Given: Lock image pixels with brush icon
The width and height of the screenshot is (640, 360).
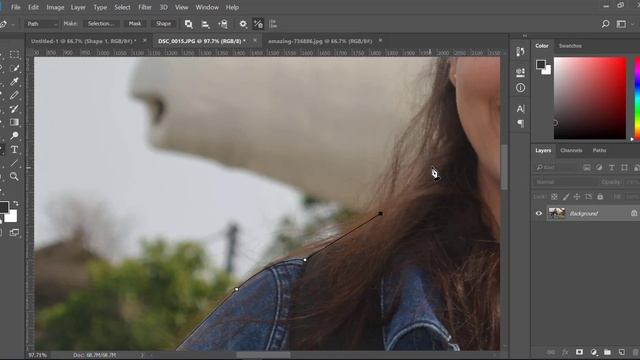Looking at the screenshot, I should point(566,197).
